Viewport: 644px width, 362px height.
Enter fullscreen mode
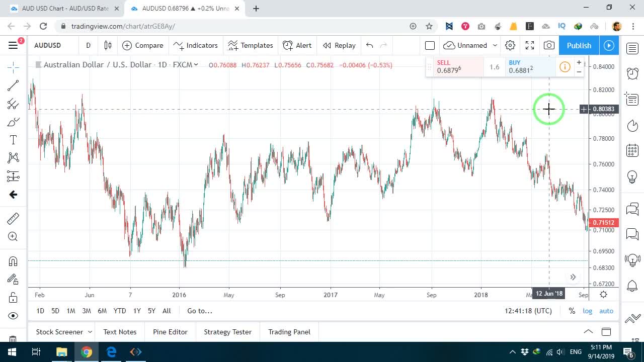(x=530, y=45)
